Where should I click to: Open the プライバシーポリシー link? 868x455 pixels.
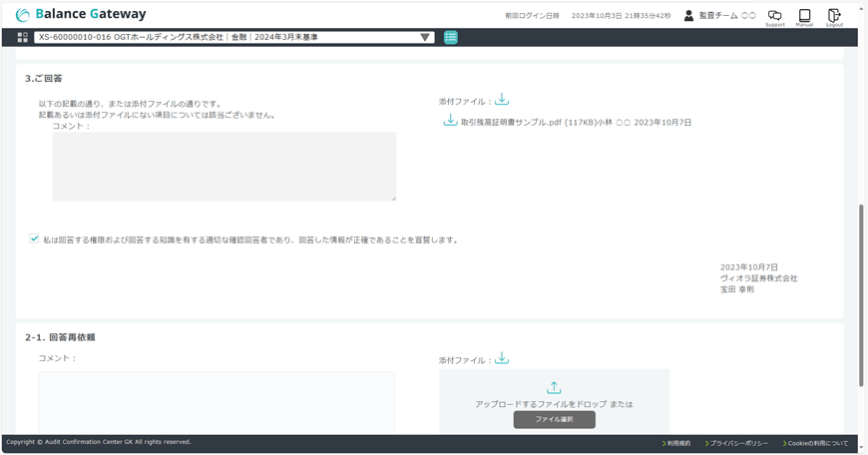(739, 443)
